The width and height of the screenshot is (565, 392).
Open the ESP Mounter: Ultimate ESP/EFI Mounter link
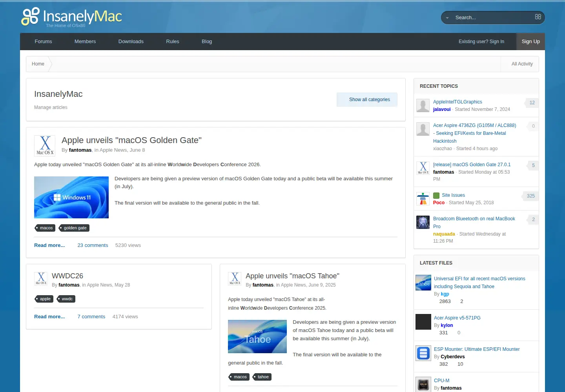click(477, 349)
